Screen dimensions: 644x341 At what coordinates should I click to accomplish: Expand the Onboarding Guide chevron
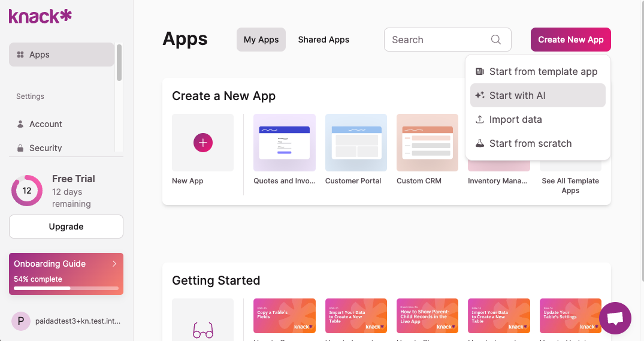[x=114, y=264]
